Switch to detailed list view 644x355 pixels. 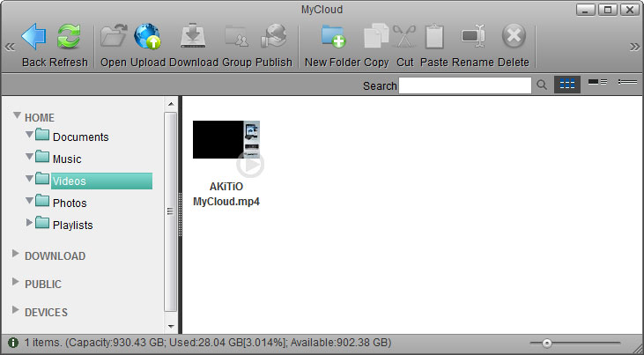tap(597, 83)
